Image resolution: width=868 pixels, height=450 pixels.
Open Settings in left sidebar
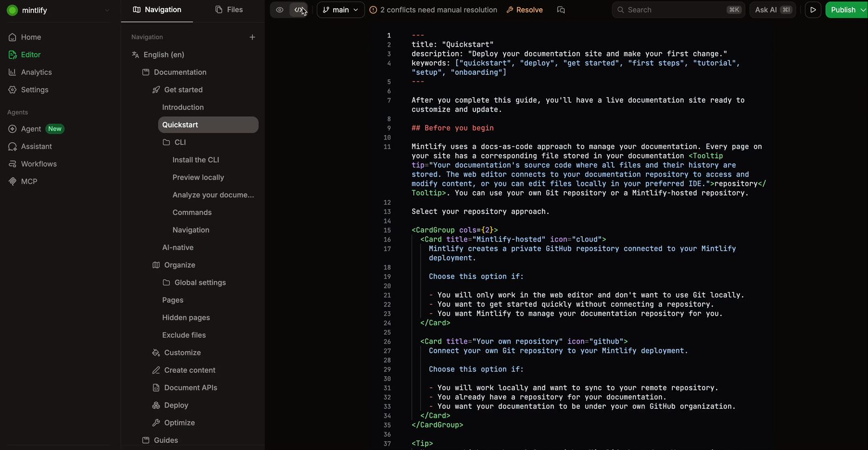coord(35,90)
